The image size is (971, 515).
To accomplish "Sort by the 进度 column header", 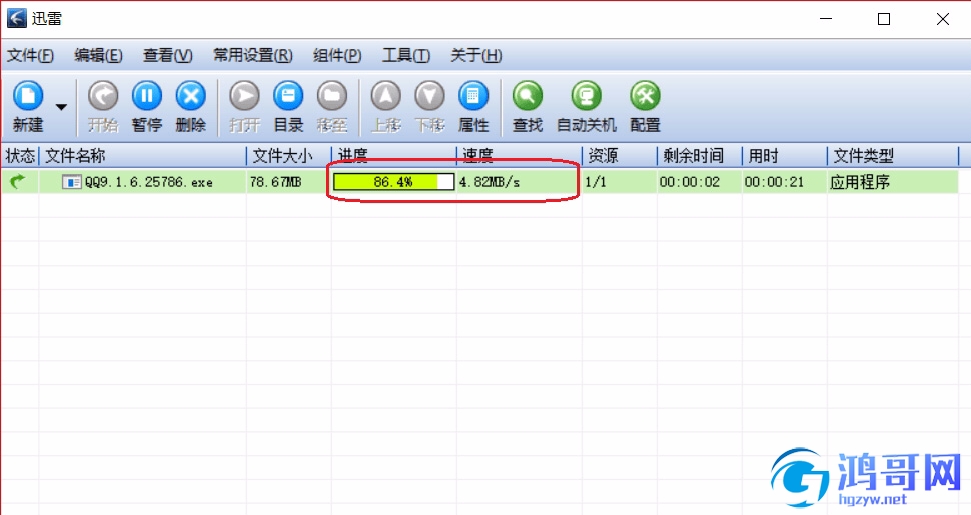I will (x=394, y=155).
